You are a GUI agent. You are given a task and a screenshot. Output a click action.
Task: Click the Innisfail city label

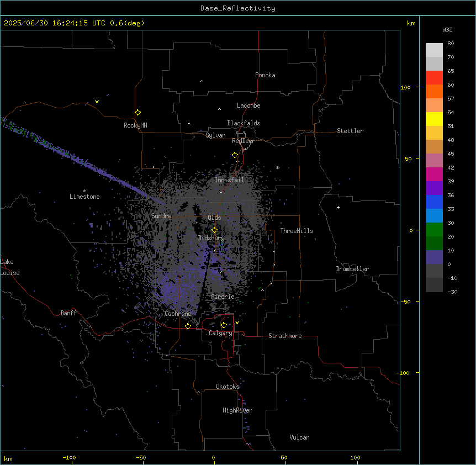pyautogui.click(x=229, y=180)
